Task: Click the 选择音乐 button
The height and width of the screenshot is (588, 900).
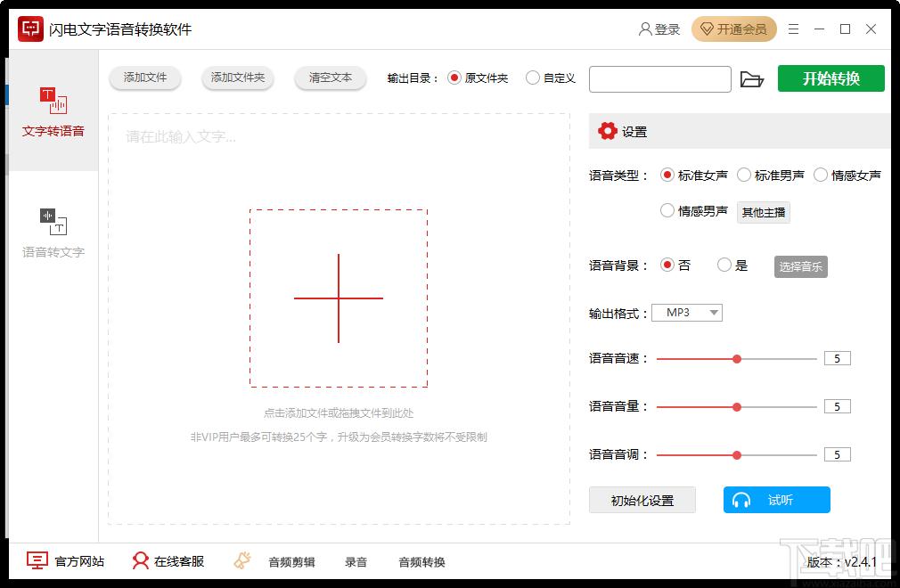Action: coord(801,266)
